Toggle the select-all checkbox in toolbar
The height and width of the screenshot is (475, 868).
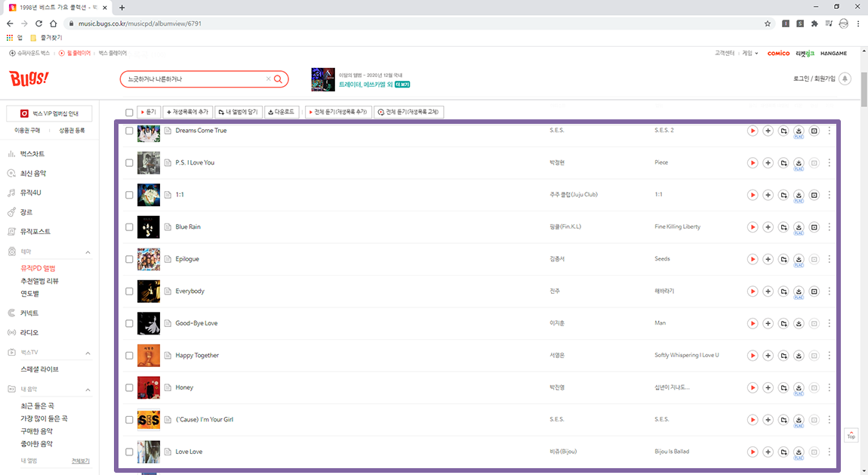click(129, 113)
